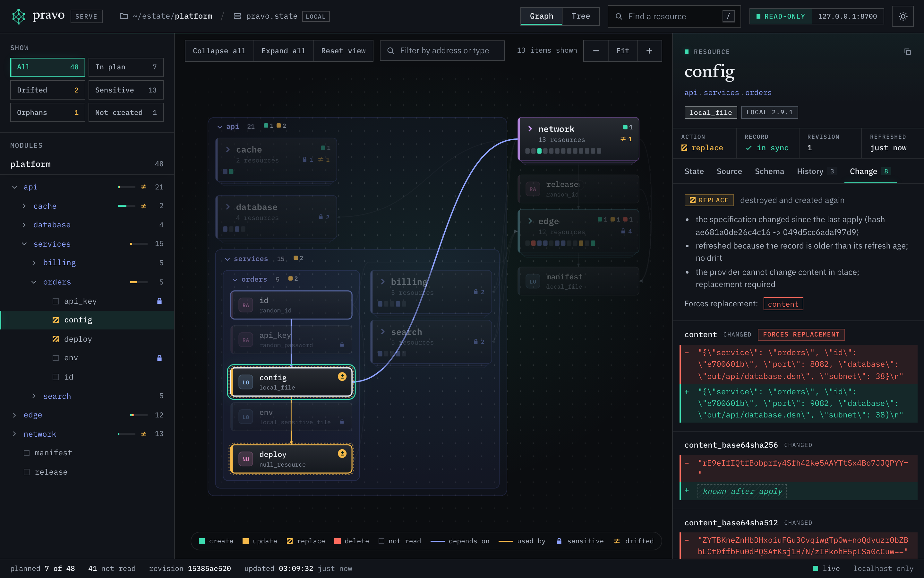Image resolution: width=924 pixels, height=578 pixels.
Task: Click the pravo.state file icon
Action: click(x=237, y=16)
